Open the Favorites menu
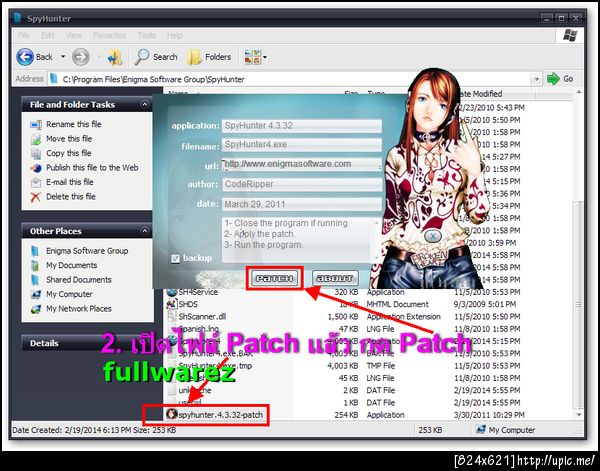The height and width of the screenshot is (471, 600). click(109, 36)
